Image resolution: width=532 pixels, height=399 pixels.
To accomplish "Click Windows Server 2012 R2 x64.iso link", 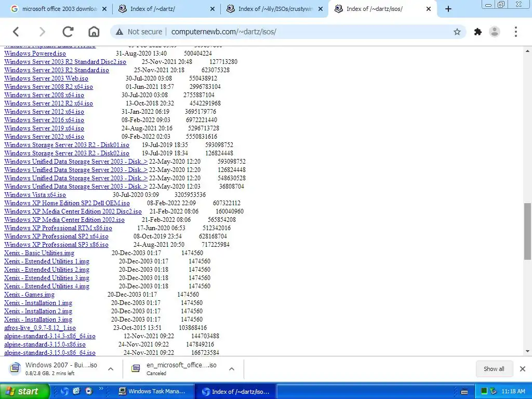I will coord(48,103).
